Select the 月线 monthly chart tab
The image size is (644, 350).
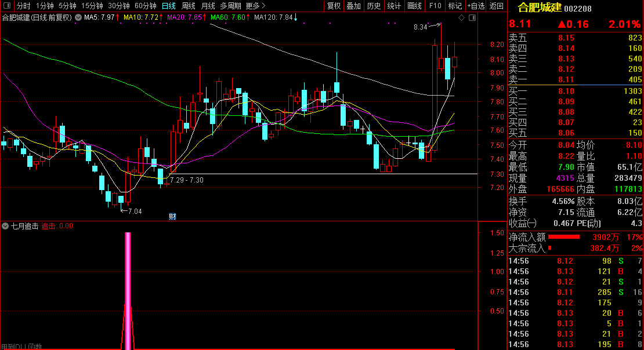[x=208, y=6]
